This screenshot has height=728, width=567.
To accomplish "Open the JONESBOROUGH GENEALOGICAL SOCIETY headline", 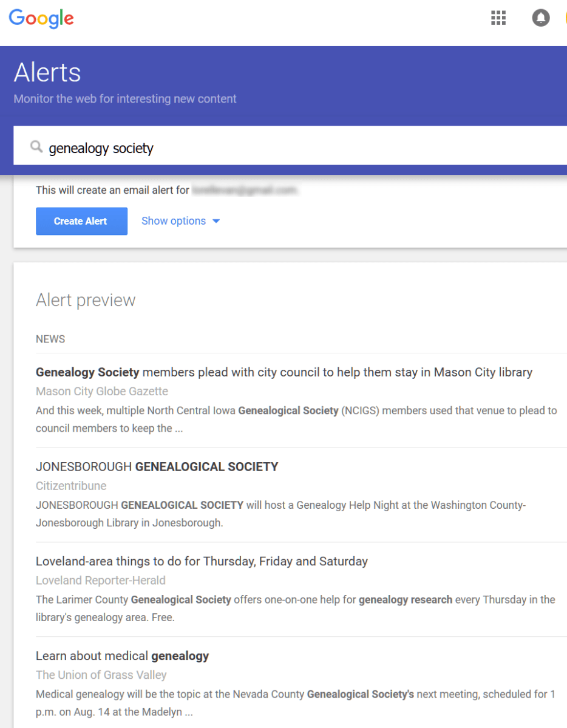I will (157, 467).
